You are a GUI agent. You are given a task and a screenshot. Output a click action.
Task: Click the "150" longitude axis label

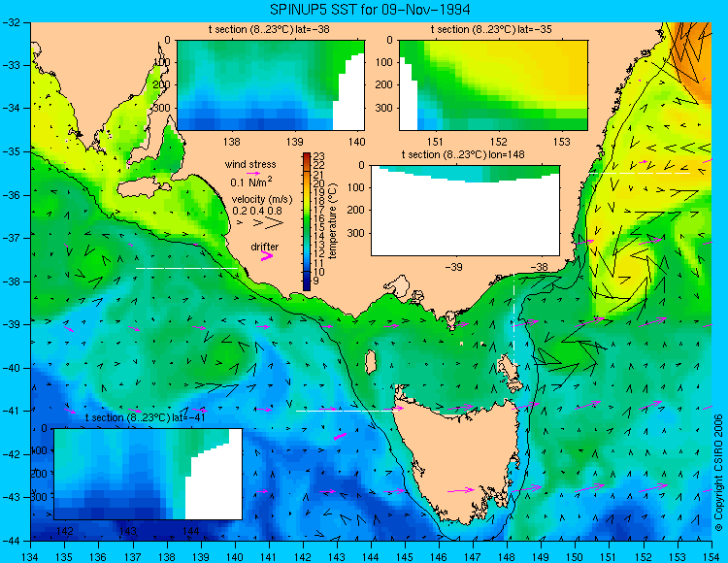[575, 557]
